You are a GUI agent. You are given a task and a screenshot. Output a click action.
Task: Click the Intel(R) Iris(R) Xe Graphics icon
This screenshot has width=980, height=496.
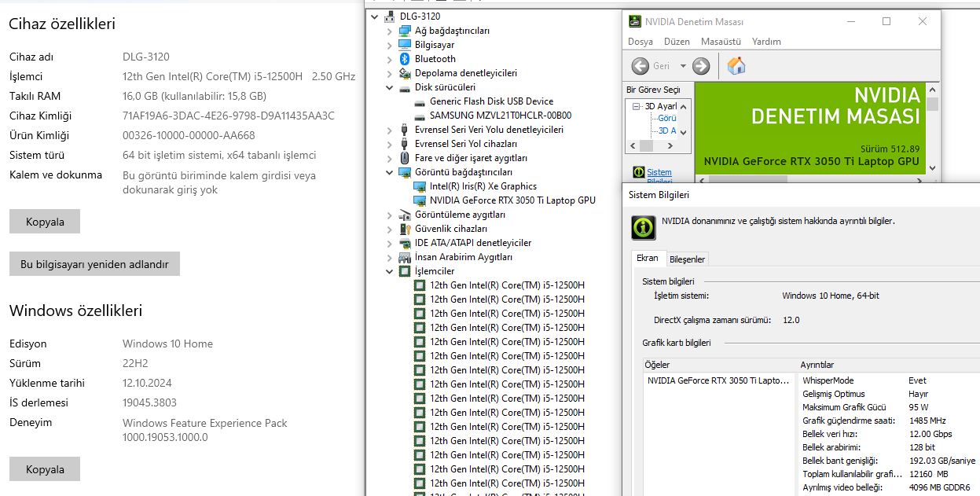[420, 186]
